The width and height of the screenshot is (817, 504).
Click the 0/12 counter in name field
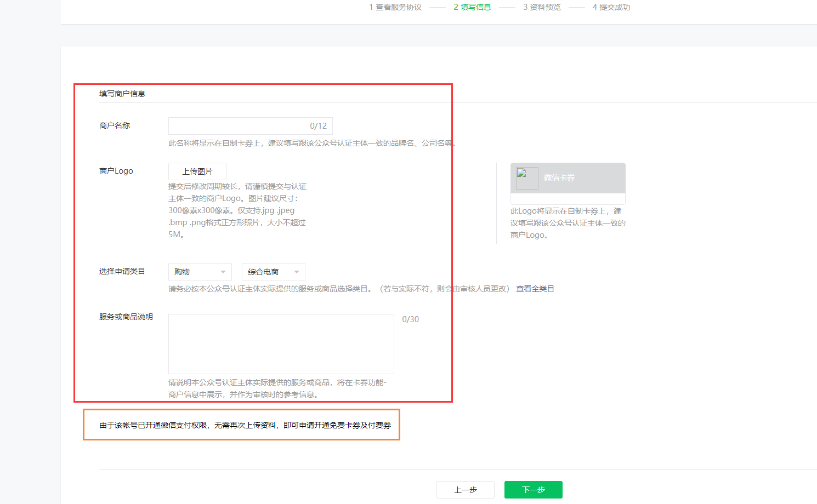318,126
